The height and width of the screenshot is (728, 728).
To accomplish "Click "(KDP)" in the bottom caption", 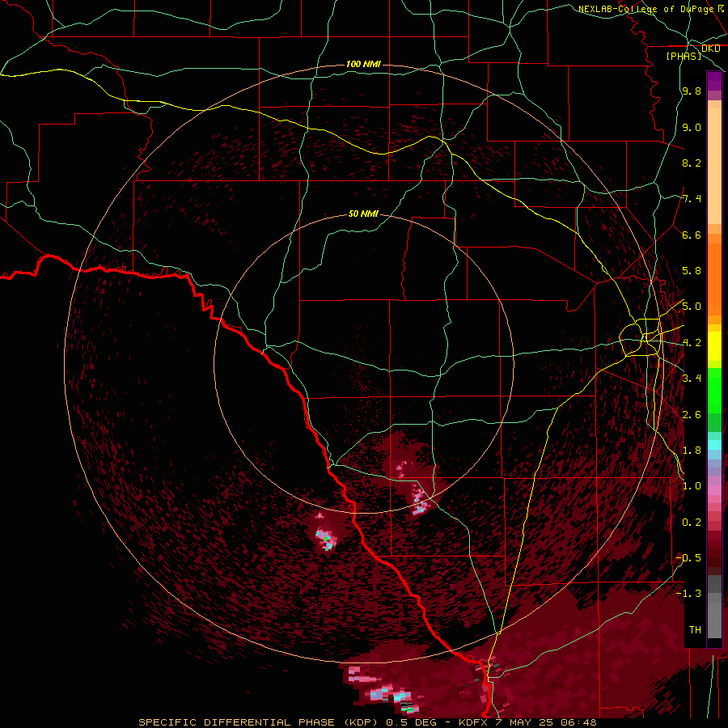I will point(362,722).
